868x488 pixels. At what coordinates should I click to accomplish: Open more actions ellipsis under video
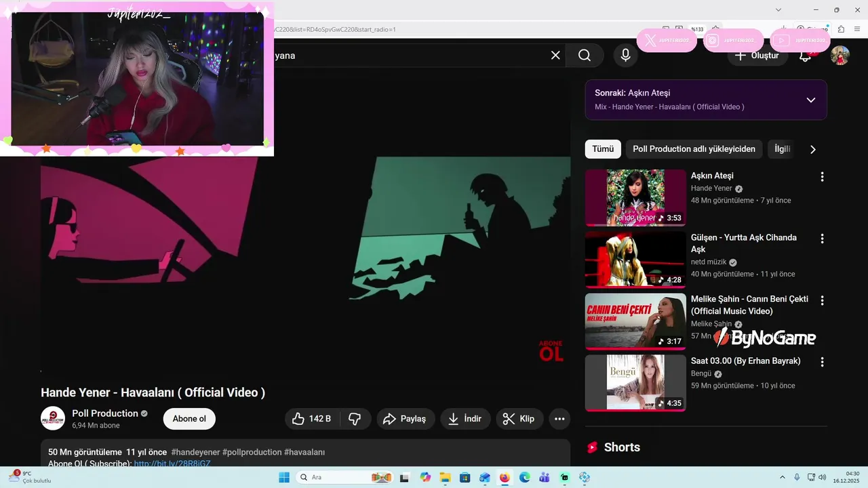pos(559,419)
